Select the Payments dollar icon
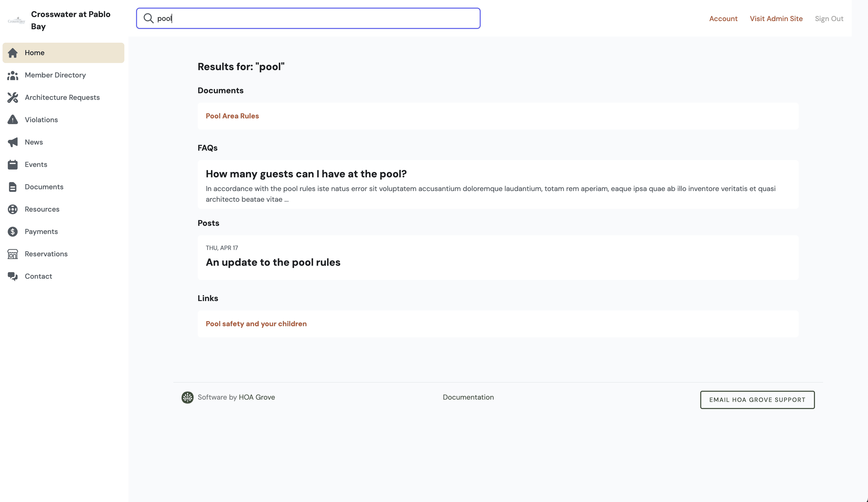Screen dimensions: 868x502 13,232
